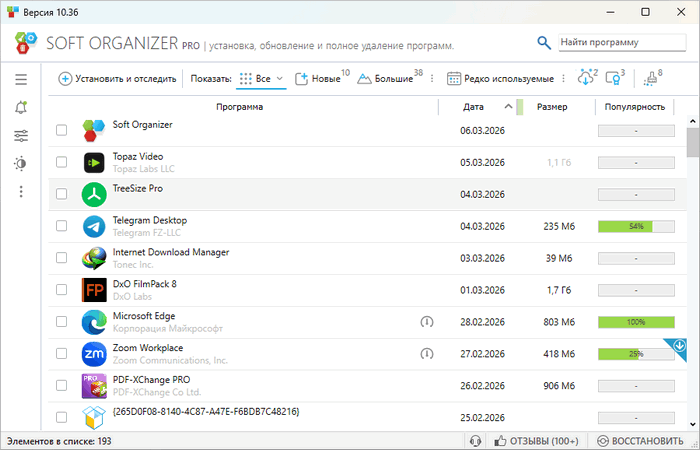The height and width of the screenshot is (450, 700).
Task: Sort by the Дата column header
Action: click(474, 107)
